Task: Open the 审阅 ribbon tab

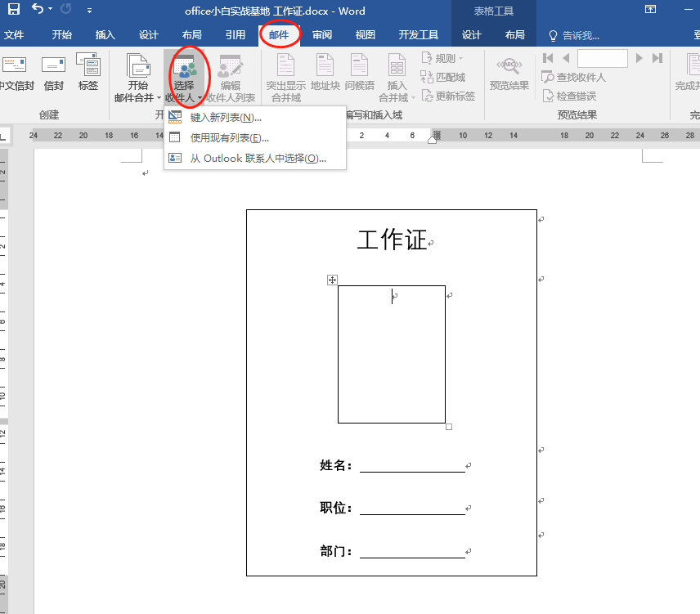Action: click(x=322, y=35)
